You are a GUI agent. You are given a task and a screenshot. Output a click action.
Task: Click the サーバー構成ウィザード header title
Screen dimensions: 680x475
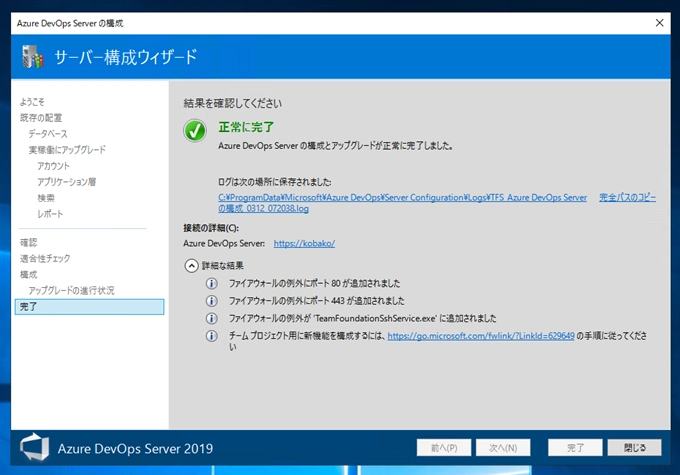click(x=126, y=57)
